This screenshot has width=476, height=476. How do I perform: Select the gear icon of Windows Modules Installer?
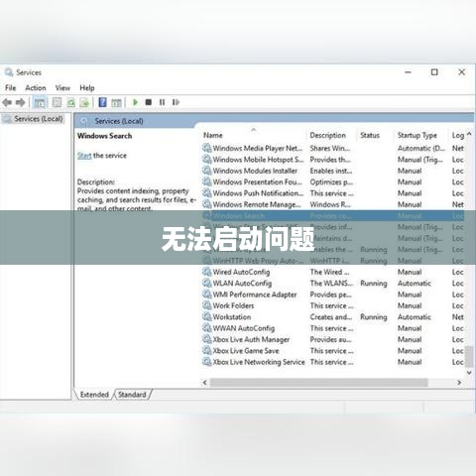click(x=207, y=171)
